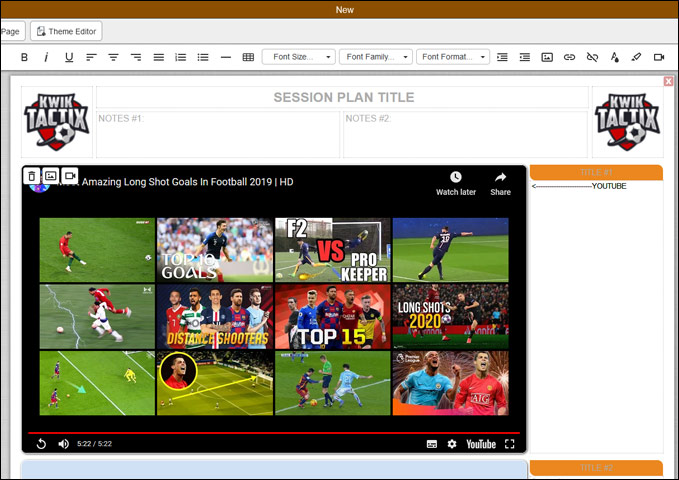The width and height of the screenshot is (679, 480).
Task: Select the orange TITLE #1 header
Action: pyautogui.click(x=596, y=172)
